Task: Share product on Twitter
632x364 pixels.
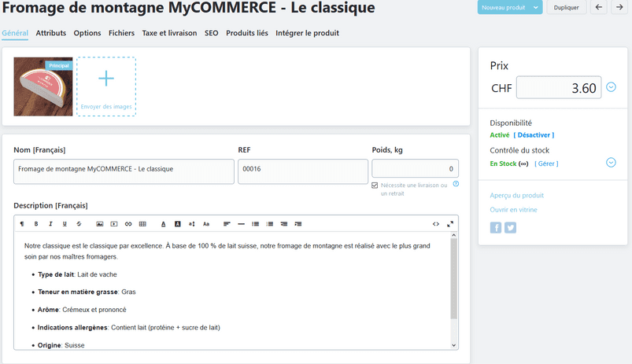Action: click(x=510, y=227)
